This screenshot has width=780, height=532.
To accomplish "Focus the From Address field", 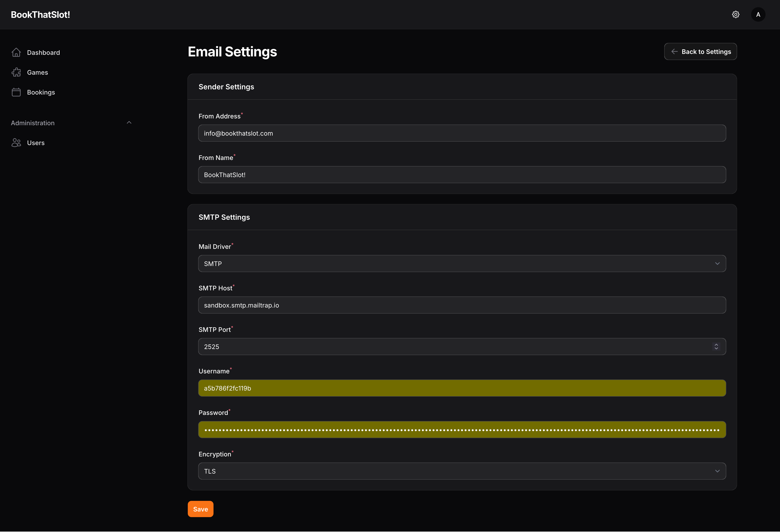I will click(462, 133).
